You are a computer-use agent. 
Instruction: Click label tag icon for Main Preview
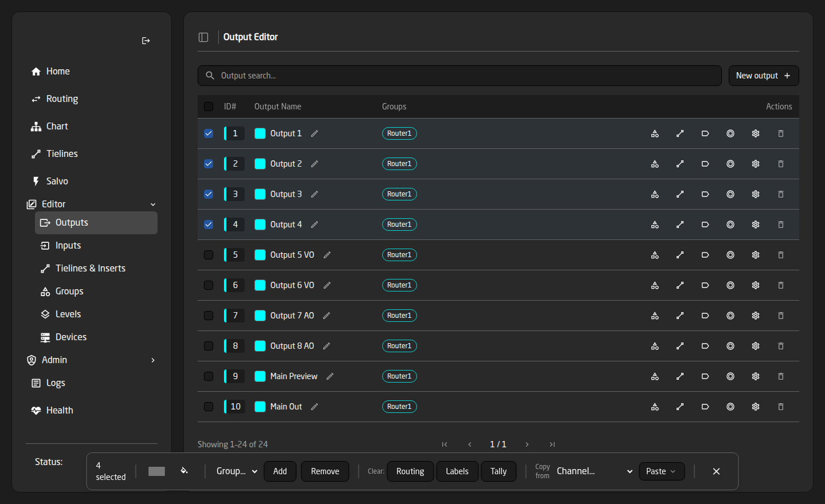[705, 376]
